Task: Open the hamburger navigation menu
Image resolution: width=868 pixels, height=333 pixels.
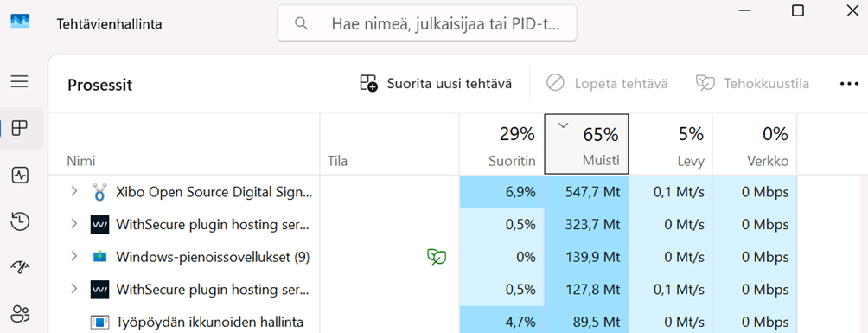Action: [x=19, y=81]
